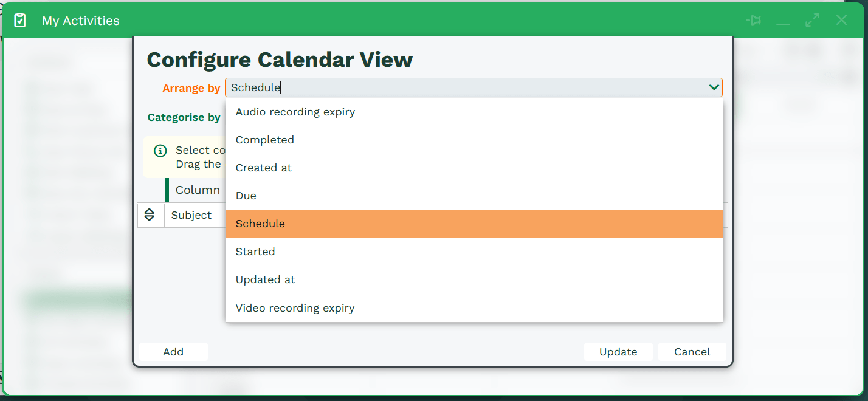Select the highlighted Schedule option

[260, 224]
